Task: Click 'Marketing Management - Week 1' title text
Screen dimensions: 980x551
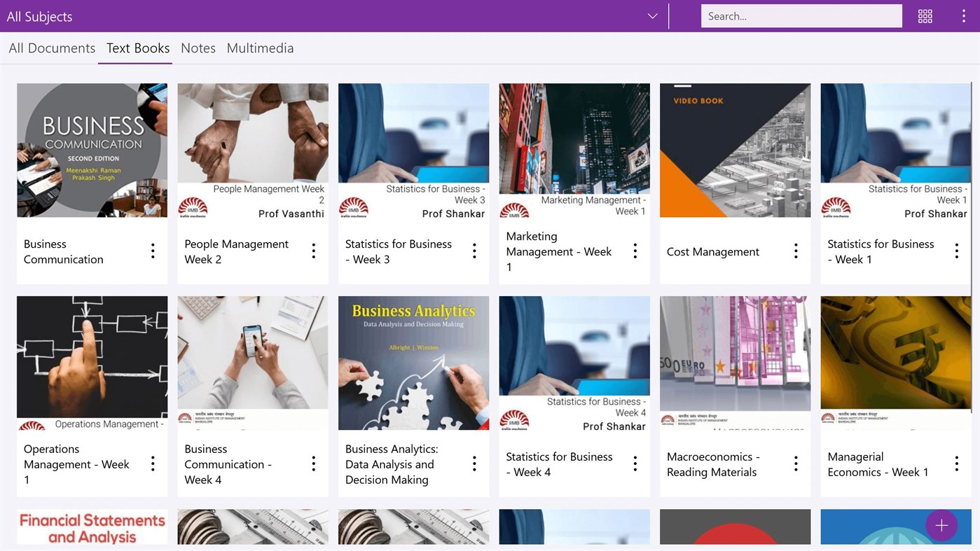Action: click(x=559, y=251)
